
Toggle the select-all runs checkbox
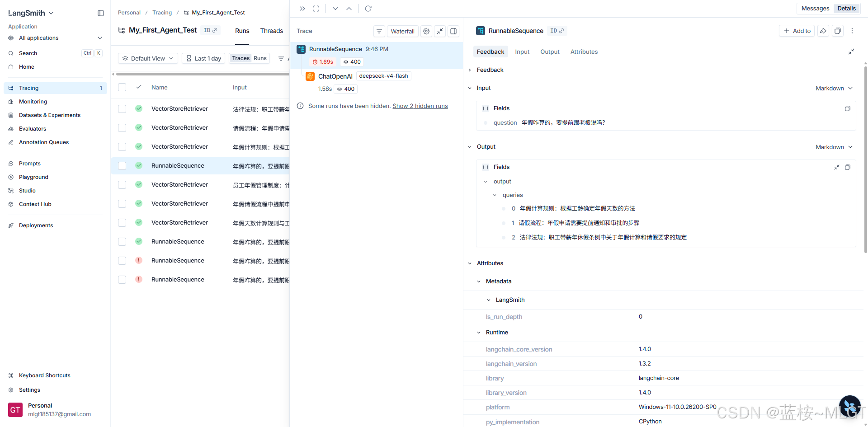pyautogui.click(x=122, y=87)
